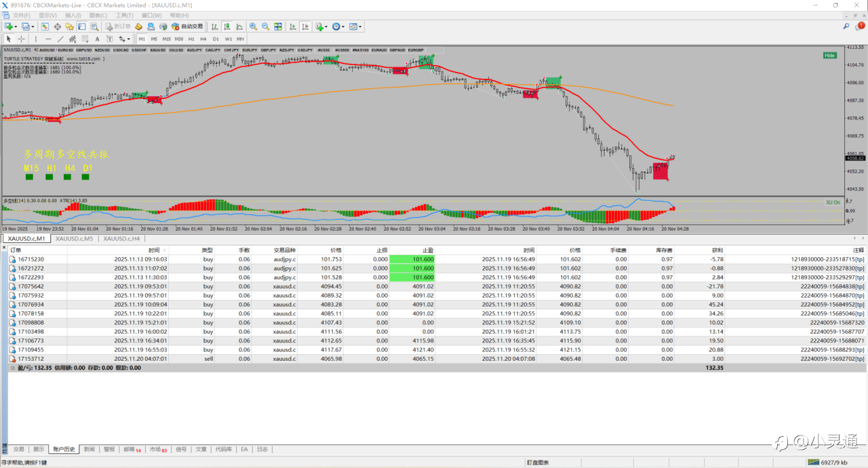Click the search magnifier icon top right
The width and height of the screenshot is (868, 468).
(846, 26)
